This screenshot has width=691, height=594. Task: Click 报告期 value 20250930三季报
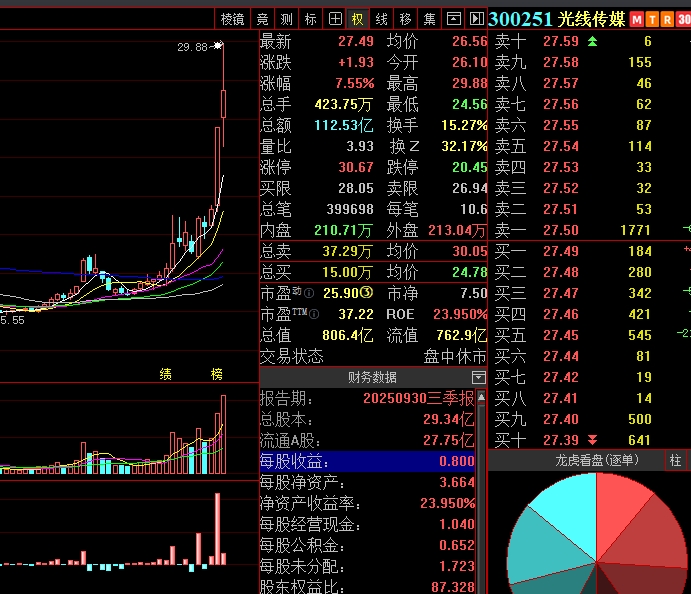418,398
